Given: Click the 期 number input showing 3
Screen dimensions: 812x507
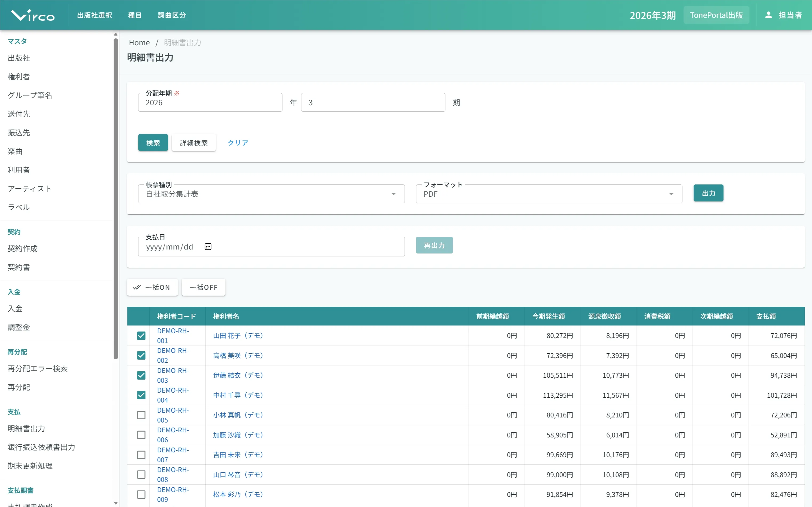Looking at the screenshot, I should point(373,103).
